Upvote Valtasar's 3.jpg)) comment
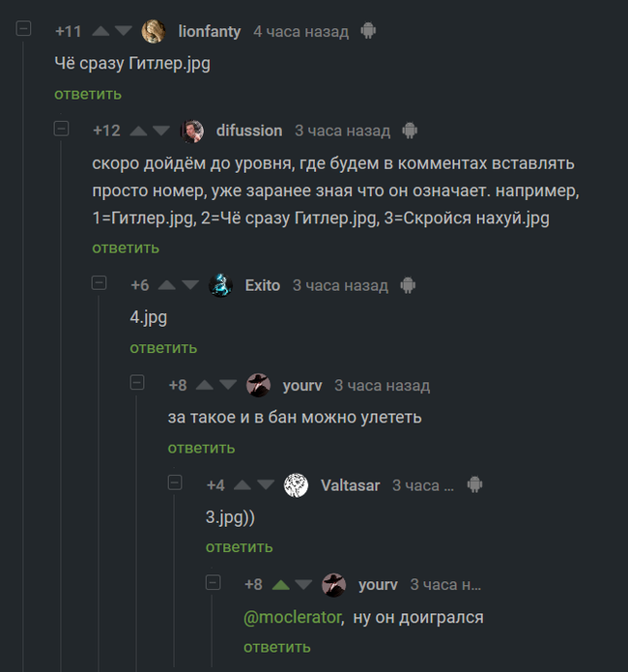The height and width of the screenshot is (672, 628). [x=243, y=485]
